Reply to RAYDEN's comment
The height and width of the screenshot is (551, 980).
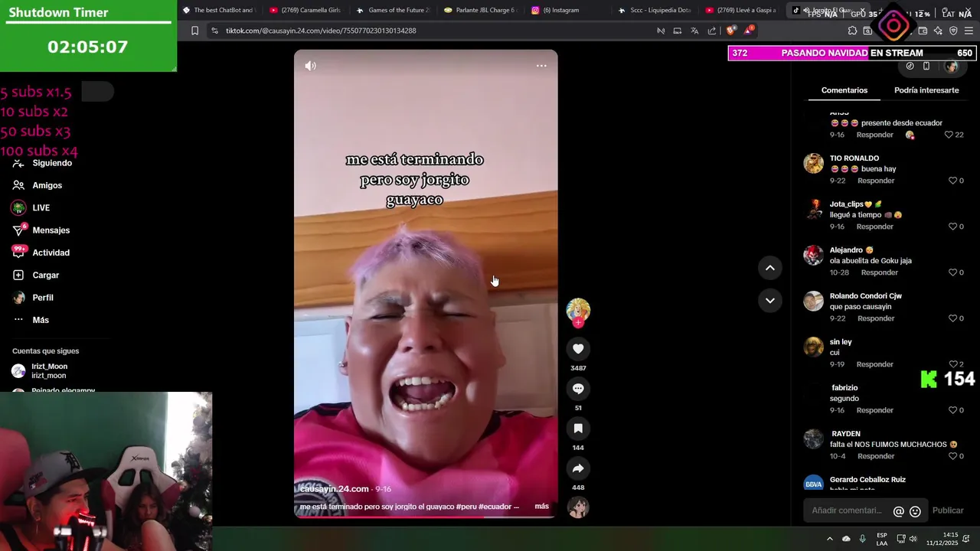876,456
